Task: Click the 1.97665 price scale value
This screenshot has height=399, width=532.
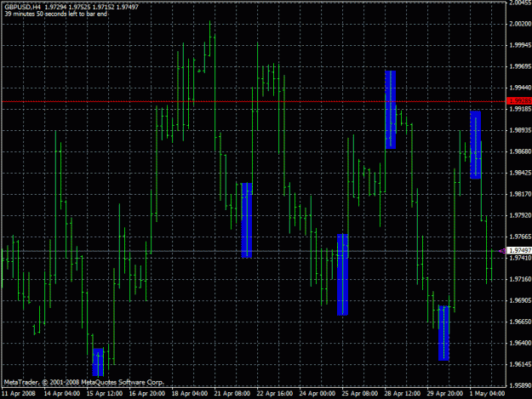Action: 520,237
